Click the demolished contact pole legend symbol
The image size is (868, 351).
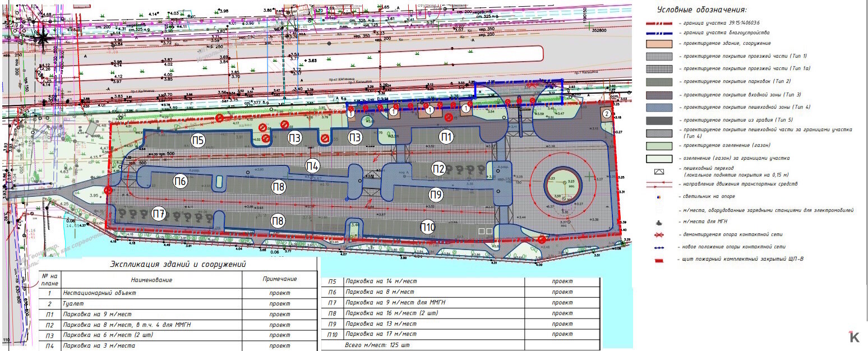point(659,234)
